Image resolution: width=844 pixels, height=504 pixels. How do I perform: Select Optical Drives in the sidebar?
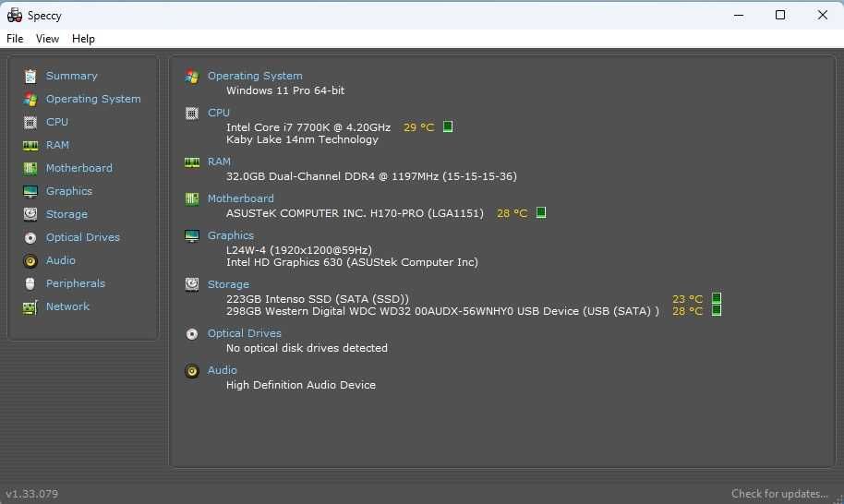[x=83, y=237]
